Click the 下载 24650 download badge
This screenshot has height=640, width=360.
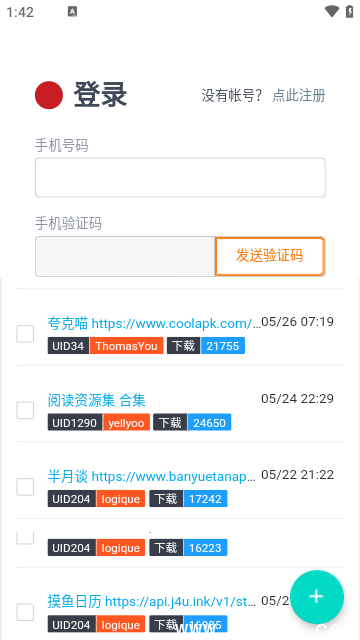click(192, 422)
